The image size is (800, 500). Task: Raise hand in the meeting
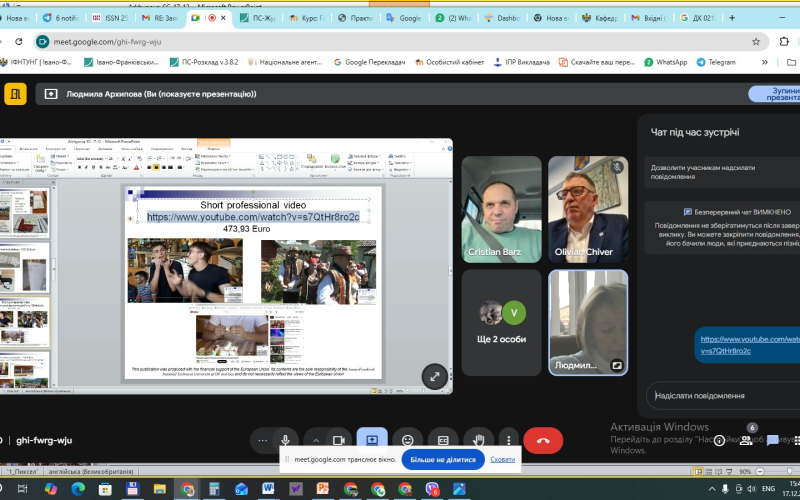coord(480,440)
